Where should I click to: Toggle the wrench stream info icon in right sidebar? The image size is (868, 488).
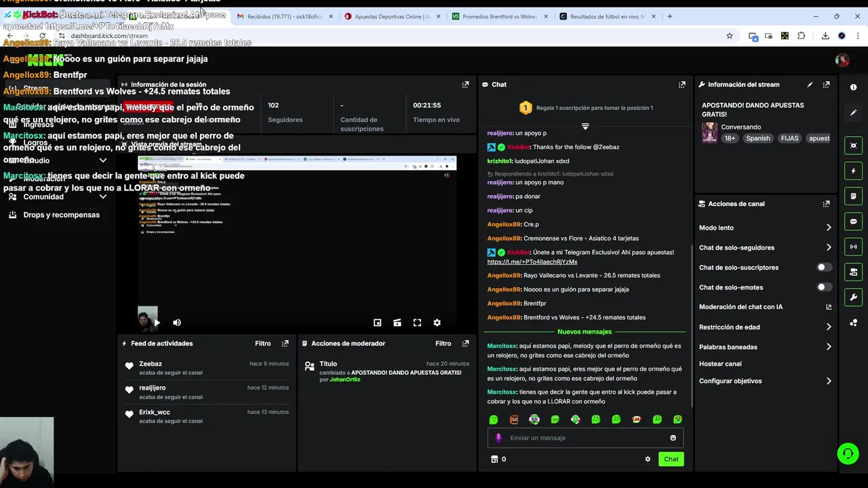853,297
